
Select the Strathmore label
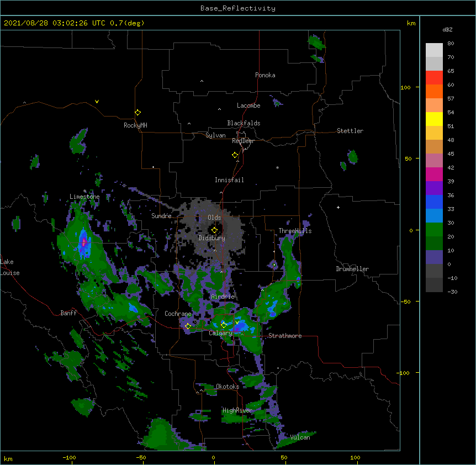[x=285, y=336]
